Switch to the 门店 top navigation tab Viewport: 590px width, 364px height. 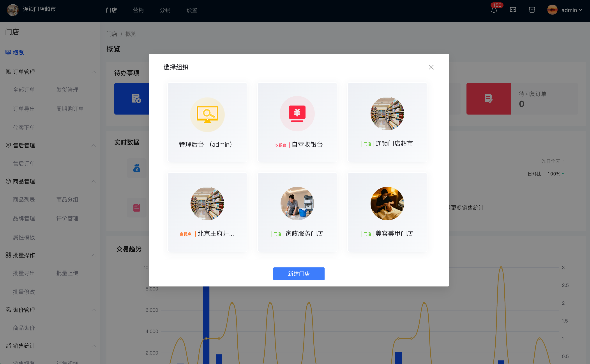pos(111,10)
